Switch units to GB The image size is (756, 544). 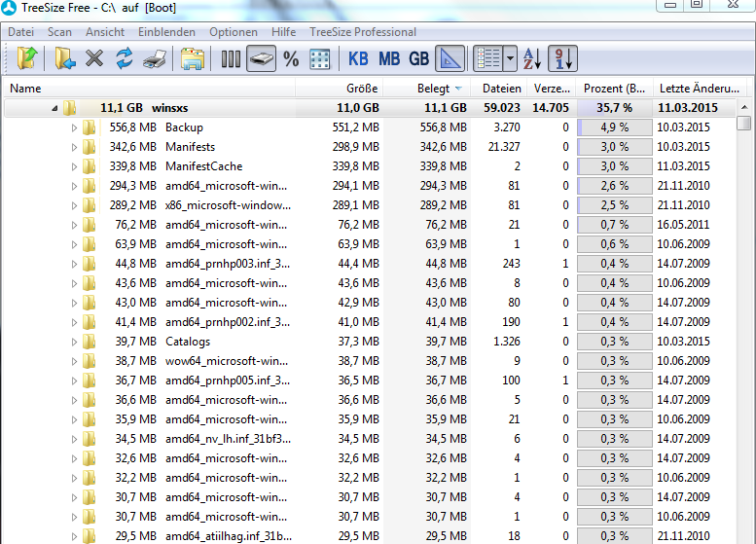pos(419,58)
